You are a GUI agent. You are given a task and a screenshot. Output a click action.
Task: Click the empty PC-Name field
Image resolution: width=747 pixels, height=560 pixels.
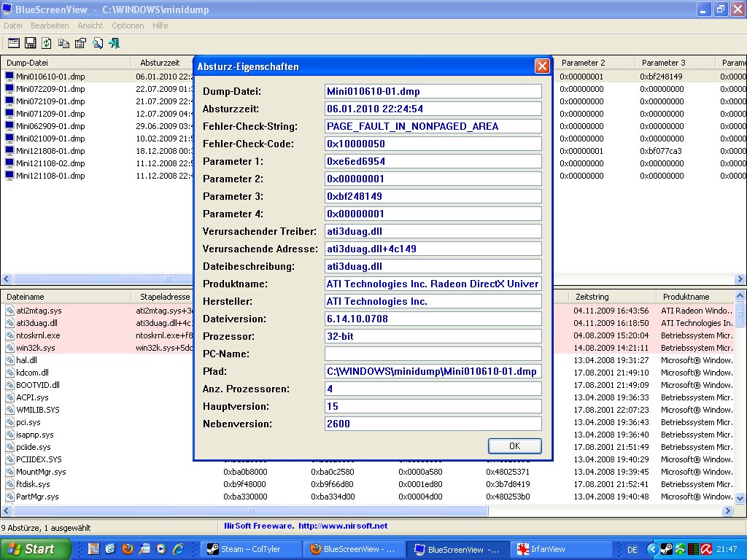tap(433, 354)
